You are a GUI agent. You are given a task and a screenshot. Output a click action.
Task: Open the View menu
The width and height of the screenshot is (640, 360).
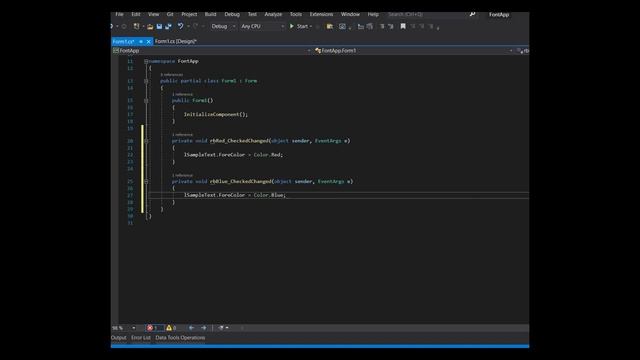pos(153,14)
